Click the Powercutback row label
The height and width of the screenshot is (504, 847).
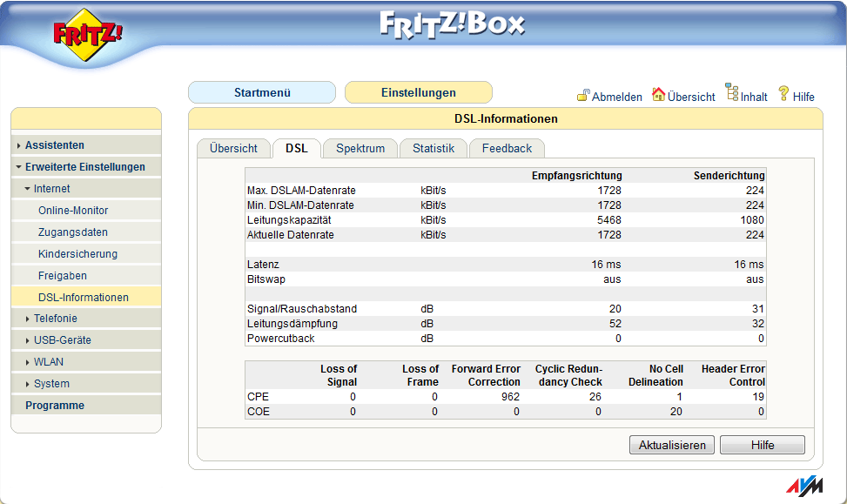281,338
